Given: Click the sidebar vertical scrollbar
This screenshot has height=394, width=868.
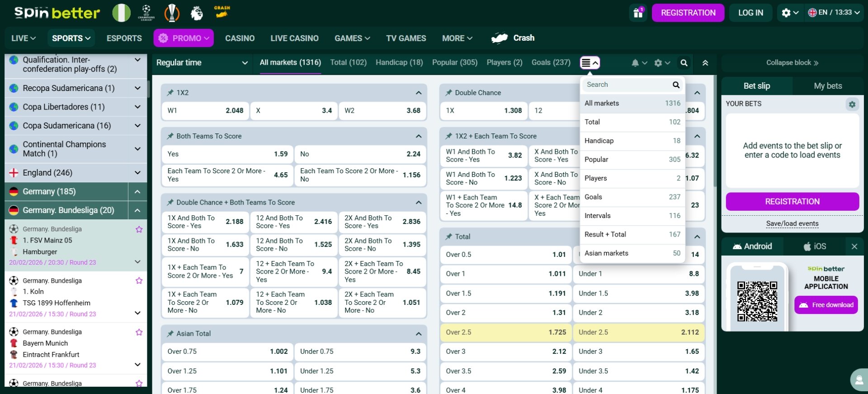Looking at the screenshot, I should point(148,89).
